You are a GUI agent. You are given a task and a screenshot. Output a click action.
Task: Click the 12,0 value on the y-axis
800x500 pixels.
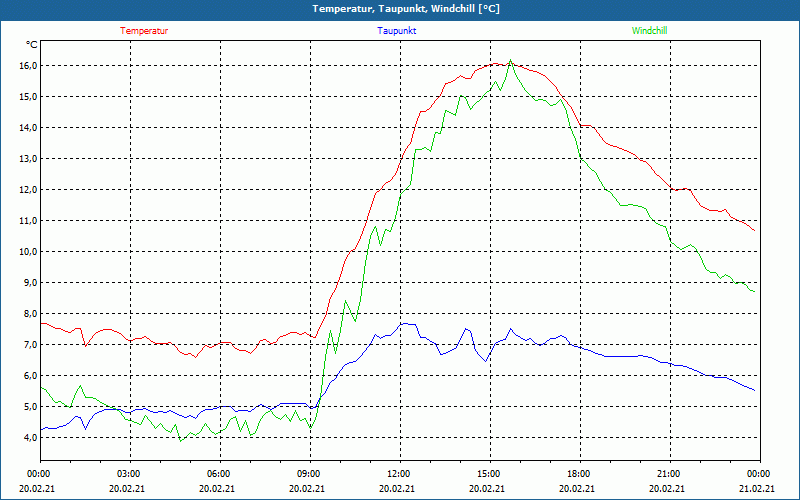point(28,190)
